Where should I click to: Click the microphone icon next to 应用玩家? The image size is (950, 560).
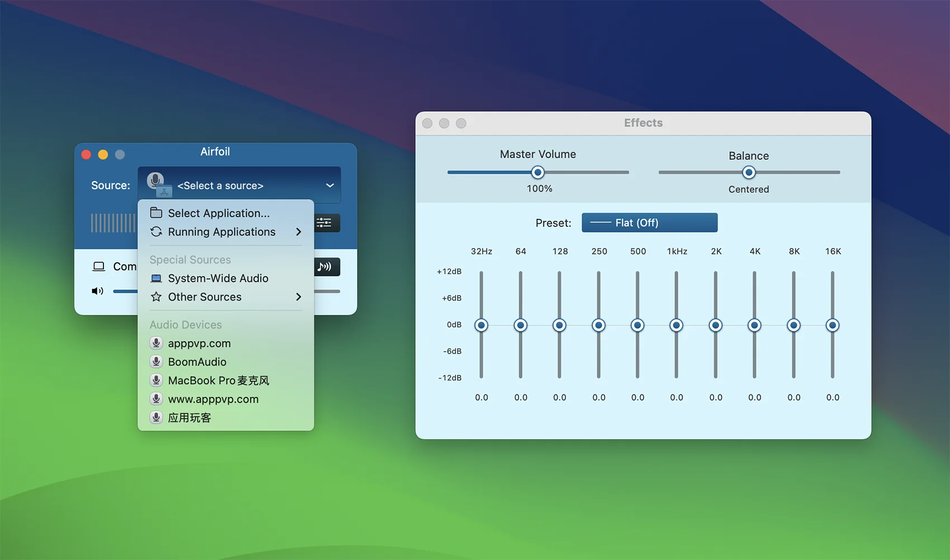[x=156, y=417]
